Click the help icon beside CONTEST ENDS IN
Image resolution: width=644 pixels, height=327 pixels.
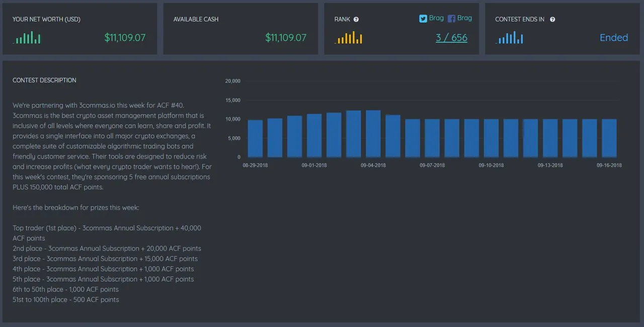(x=552, y=20)
